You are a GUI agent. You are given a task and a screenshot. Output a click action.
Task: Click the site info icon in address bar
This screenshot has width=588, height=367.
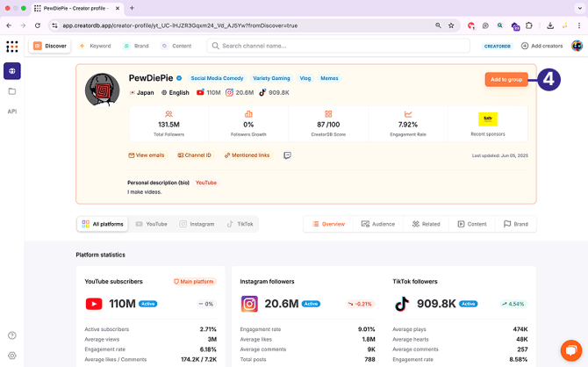click(x=54, y=25)
